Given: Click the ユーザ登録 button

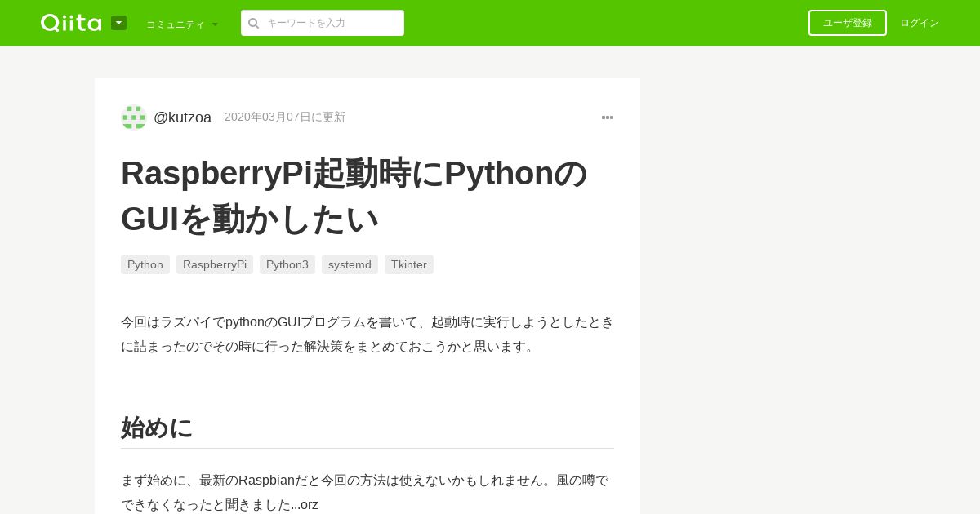Looking at the screenshot, I should coord(848,23).
